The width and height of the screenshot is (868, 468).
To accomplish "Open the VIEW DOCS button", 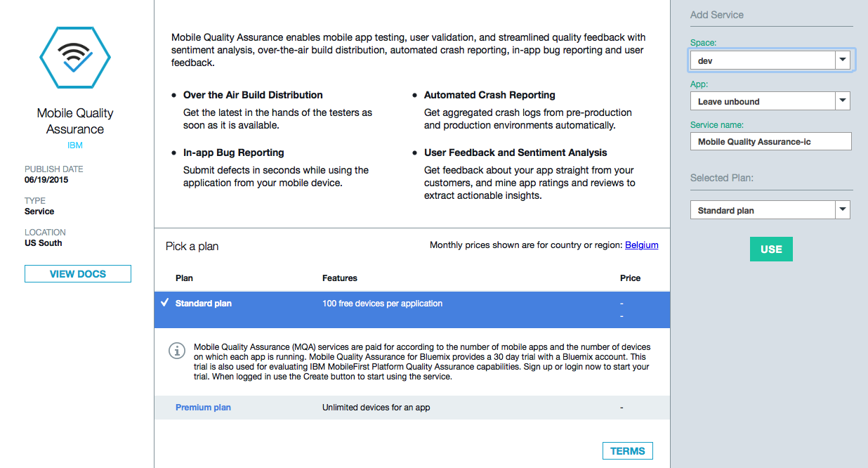I will tap(78, 274).
